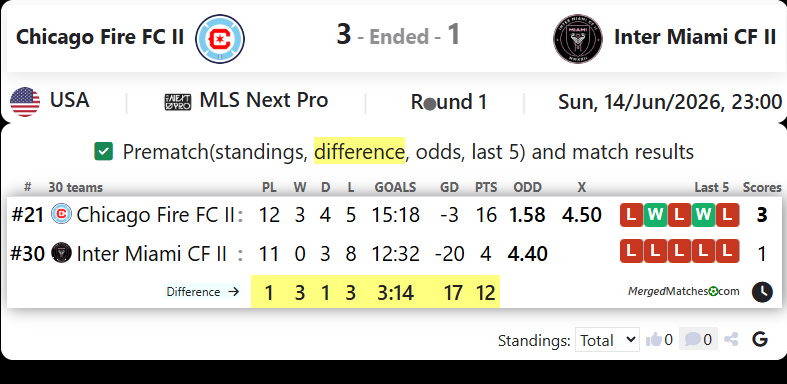Screen dimensions: 787x384
Task: Click small Chicago Fire logo in standings row
Action: pyautogui.click(x=62, y=214)
